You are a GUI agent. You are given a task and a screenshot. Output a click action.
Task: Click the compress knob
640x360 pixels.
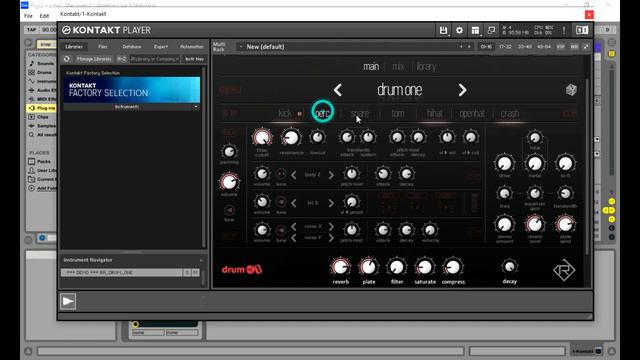pyautogui.click(x=453, y=267)
